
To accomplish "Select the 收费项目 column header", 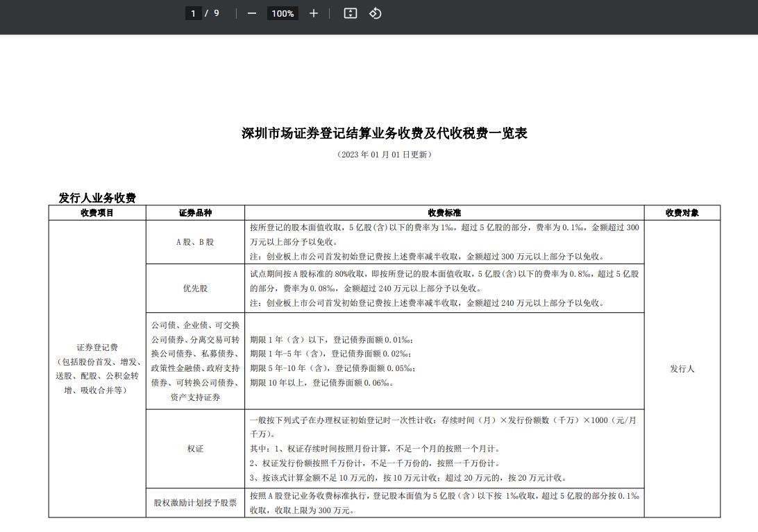I will tap(97, 213).
